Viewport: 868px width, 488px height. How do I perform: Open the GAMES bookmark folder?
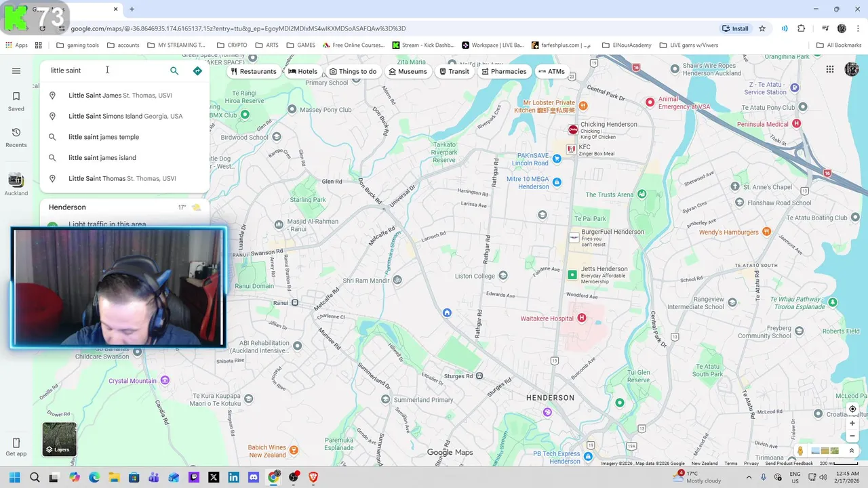point(301,45)
